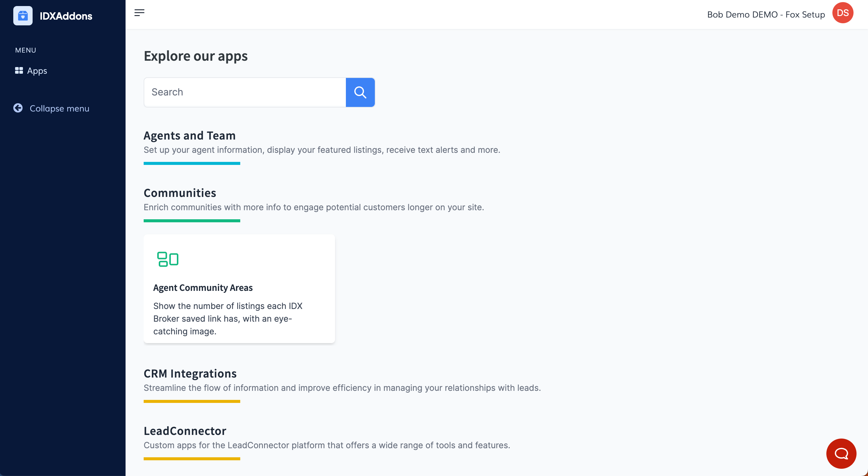Select Apps in the sidebar menu
868x476 pixels.
click(x=37, y=71)
